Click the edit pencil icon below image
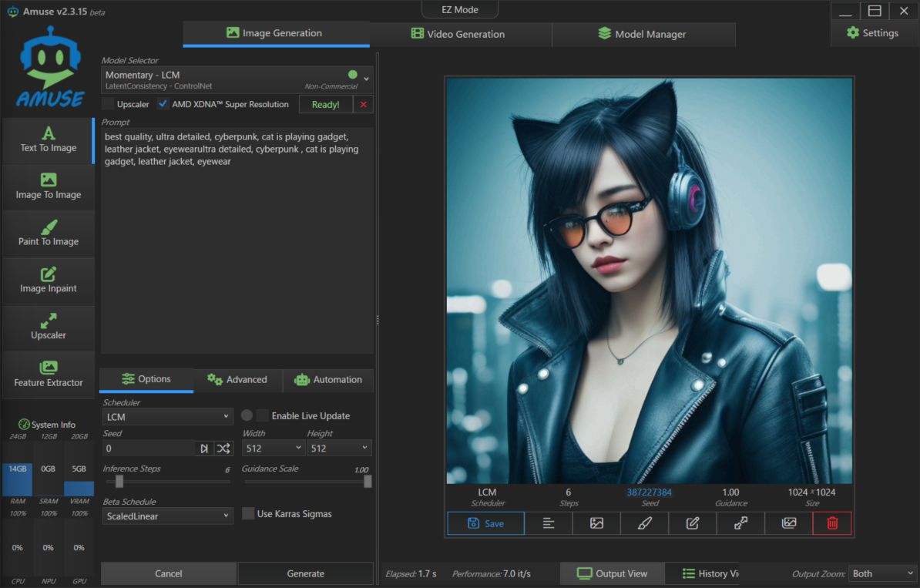Screen dimensions: 920x588 pos(693,523)
